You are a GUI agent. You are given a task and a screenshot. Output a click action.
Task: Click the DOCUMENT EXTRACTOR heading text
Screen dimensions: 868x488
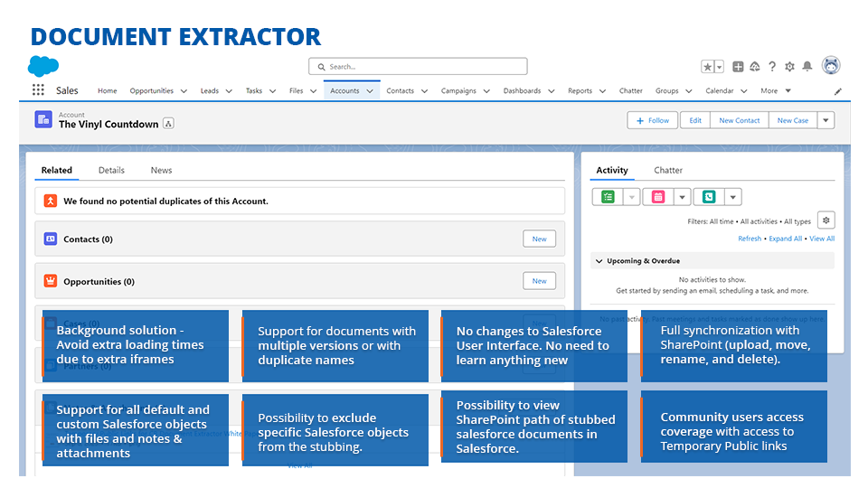pyautogui.click(x=175, y=37)
